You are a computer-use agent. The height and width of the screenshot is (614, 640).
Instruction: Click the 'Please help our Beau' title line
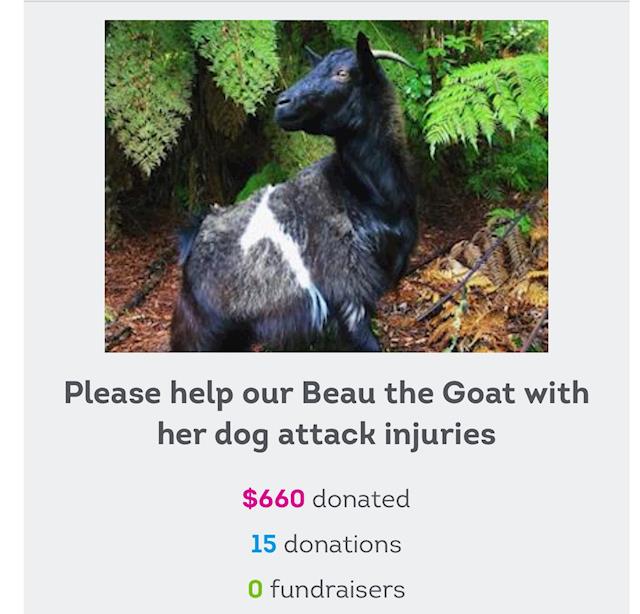(x=326, y=393)
